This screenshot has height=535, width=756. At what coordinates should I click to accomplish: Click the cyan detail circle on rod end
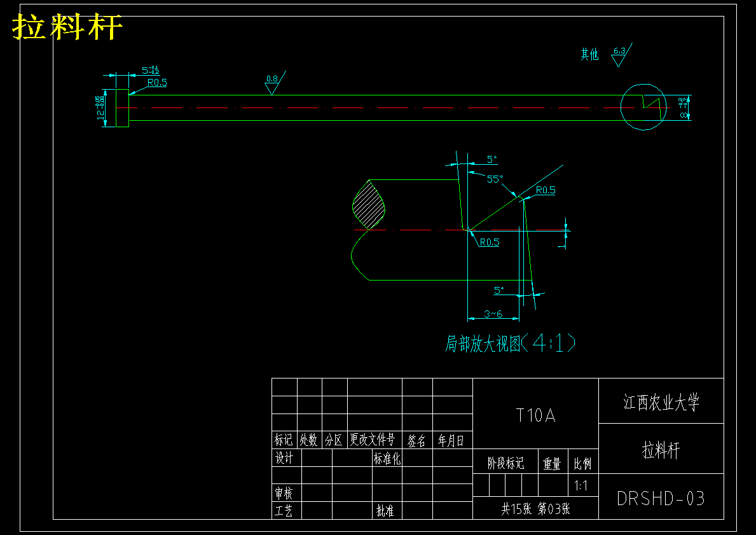643,107
